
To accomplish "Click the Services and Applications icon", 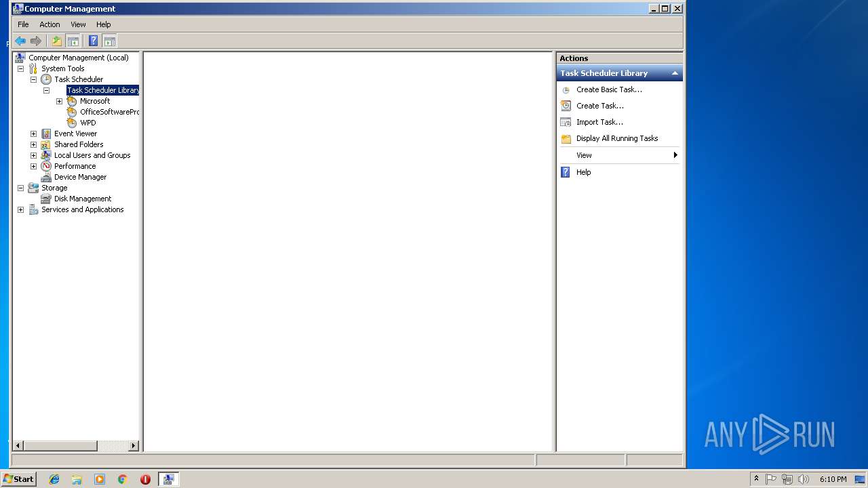I will point(33,209).
